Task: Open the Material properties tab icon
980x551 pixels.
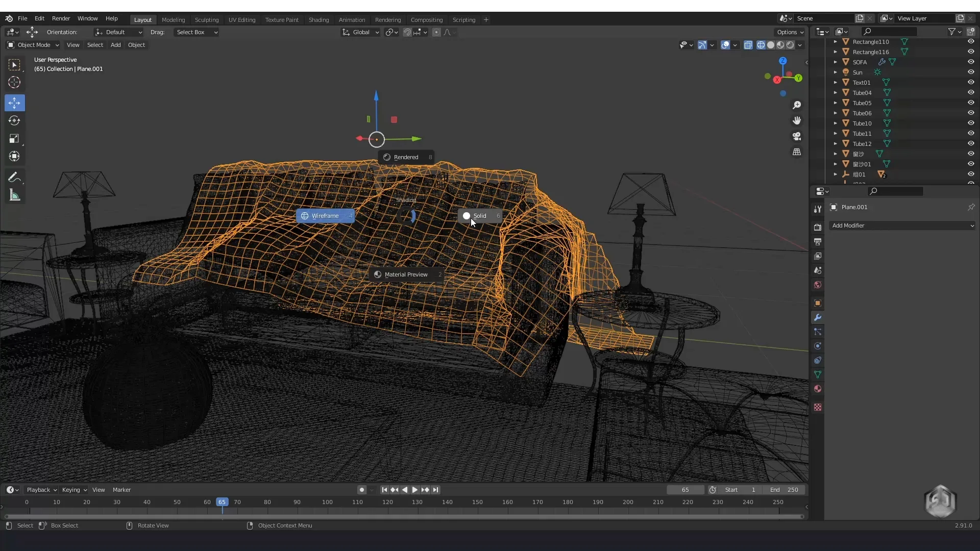Action: click(x=818, y=389)
